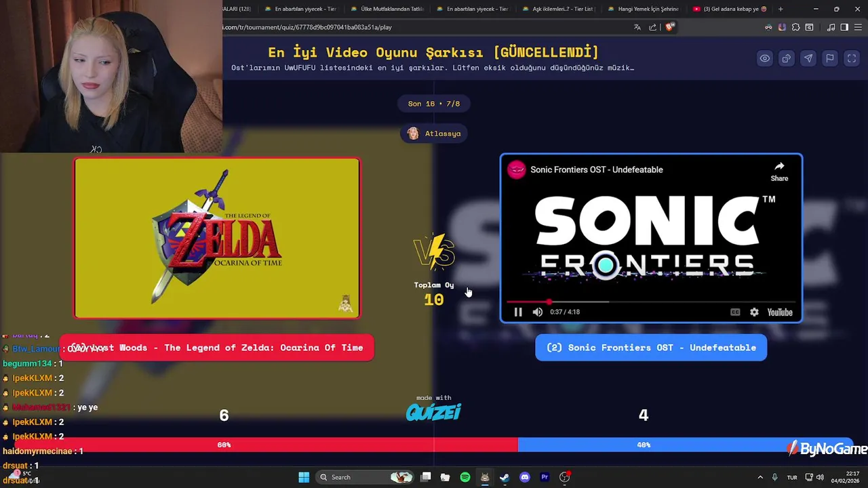Open OBS Studio from the taskbar
Screen dimensions: 868x488
pos(564,477)
